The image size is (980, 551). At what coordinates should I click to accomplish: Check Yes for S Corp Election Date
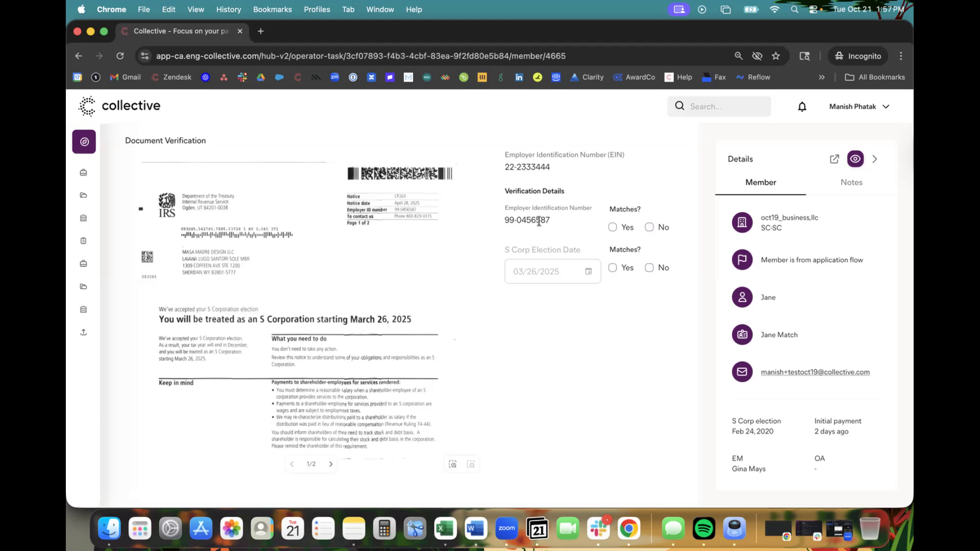point(612,267)
